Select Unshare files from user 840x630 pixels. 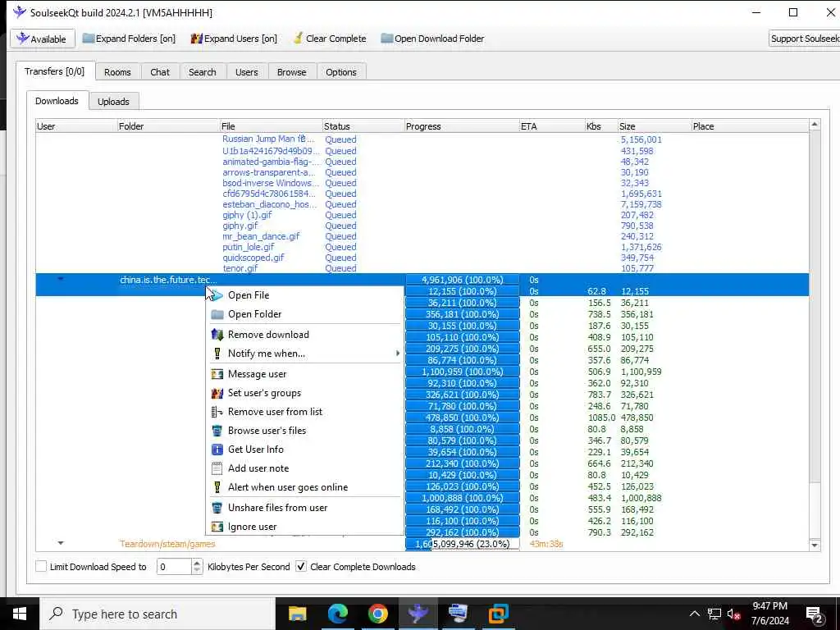305,507
